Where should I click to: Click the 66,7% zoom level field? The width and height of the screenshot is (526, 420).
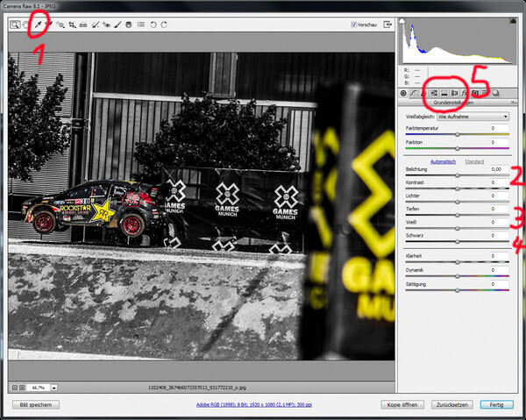click(x=39, y=388)
